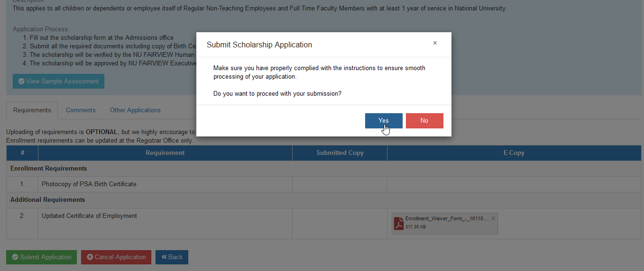Click the red Cancel Application button
Viewport: 644px width, 271px height.
116,257
